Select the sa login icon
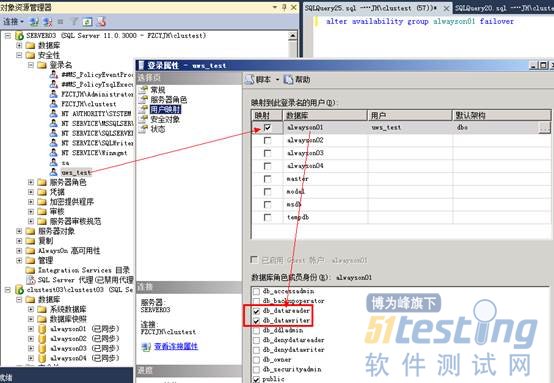 click(x=54, y=162)
